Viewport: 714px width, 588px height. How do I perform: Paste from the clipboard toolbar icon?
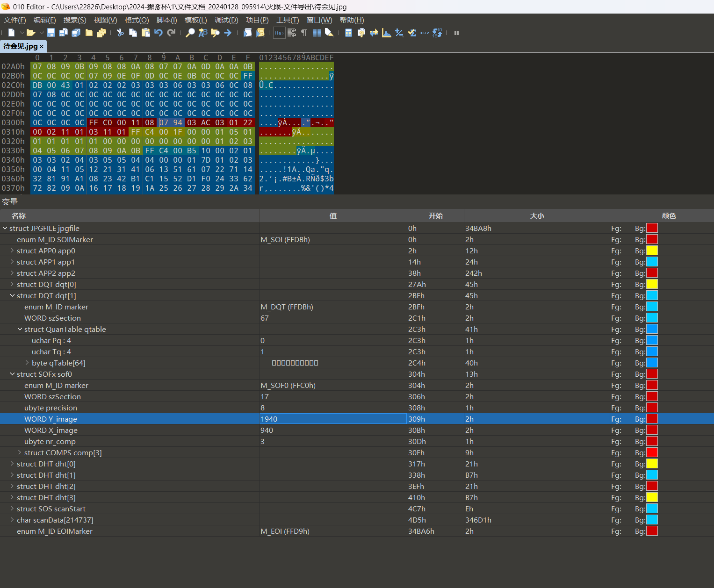tap(145, 33)
